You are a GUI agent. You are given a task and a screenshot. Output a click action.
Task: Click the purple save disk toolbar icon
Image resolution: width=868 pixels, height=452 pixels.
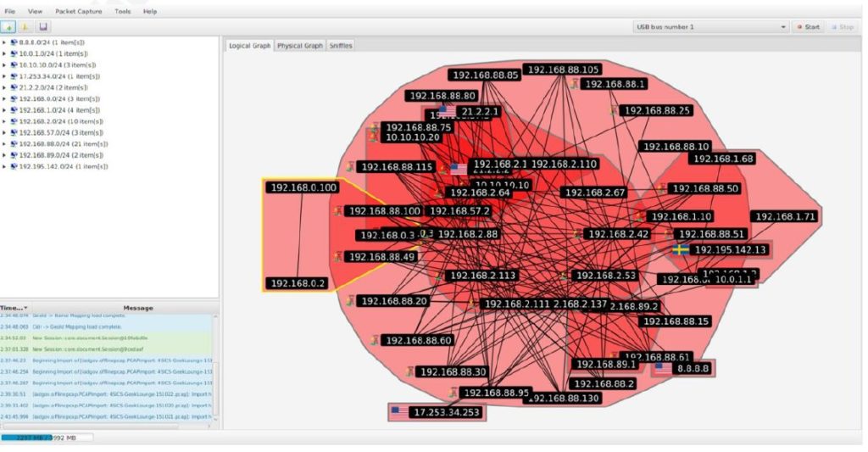pyautogui.click(x=43, y=26)
